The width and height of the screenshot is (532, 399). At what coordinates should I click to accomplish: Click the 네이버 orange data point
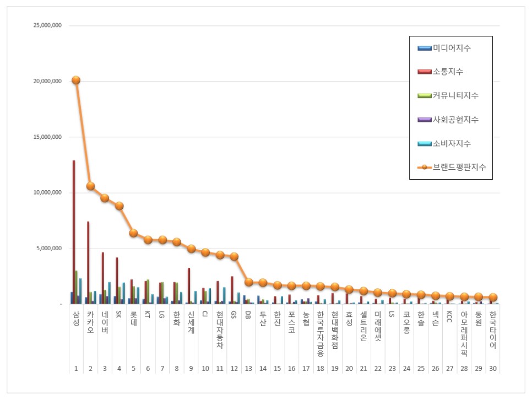click(105, 198)
